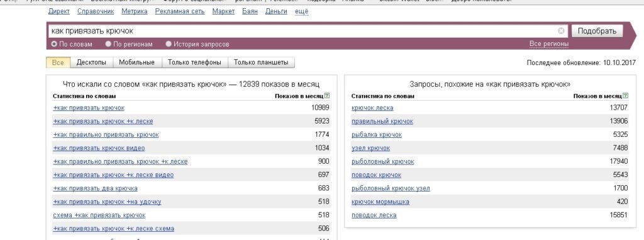644x240 pixels.
Task: Open the 'Директ' link
Action: 59,11
